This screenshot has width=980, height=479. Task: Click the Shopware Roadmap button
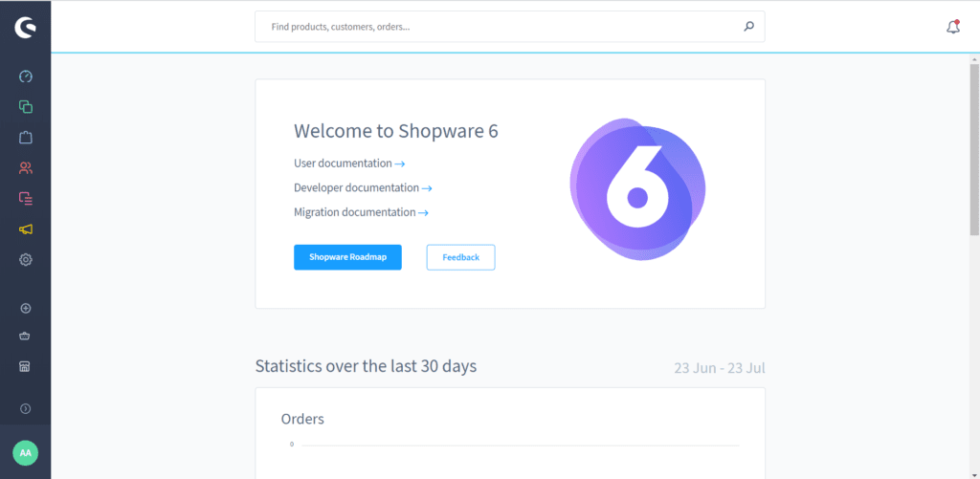[x=347, y=257]
